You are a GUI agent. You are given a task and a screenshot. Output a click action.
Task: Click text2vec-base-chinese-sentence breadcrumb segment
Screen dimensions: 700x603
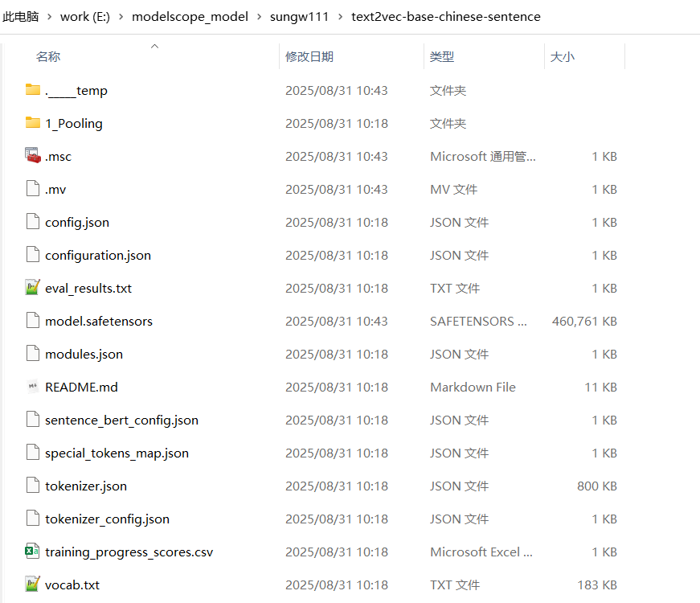tap(446, 17)
